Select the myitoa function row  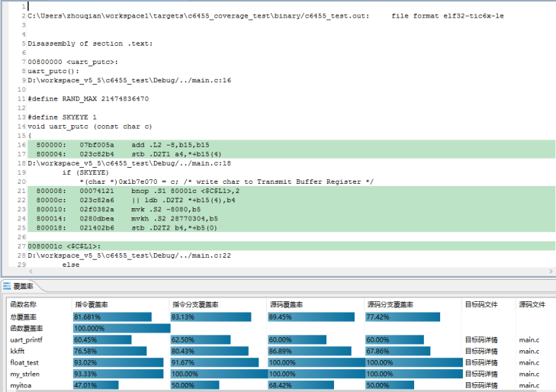[x=21, y=385]
